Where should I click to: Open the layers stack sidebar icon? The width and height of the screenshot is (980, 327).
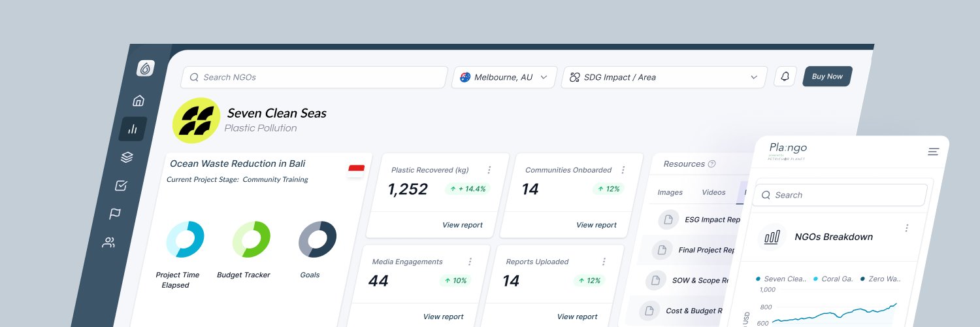tap(127, 157)
